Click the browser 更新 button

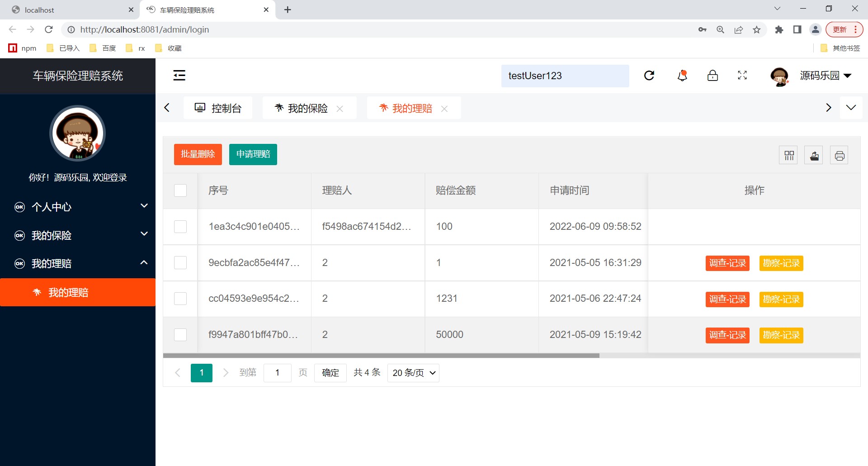[844, 29]
